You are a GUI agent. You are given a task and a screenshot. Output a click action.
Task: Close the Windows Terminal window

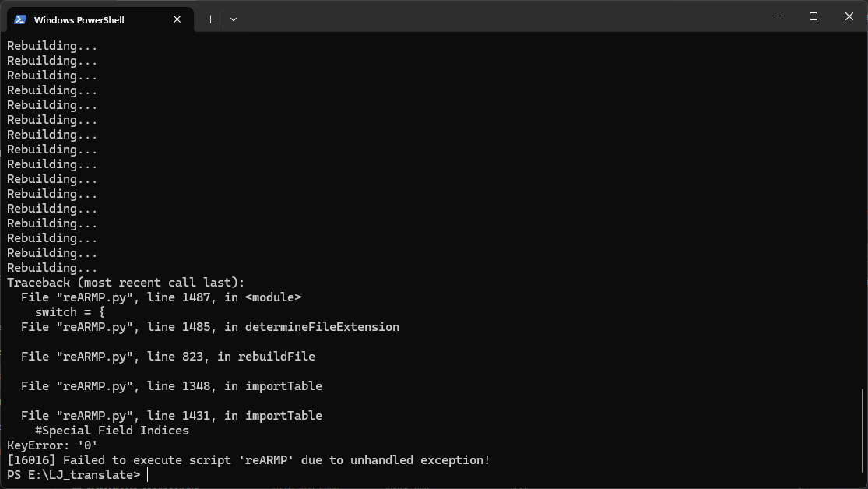849,16
